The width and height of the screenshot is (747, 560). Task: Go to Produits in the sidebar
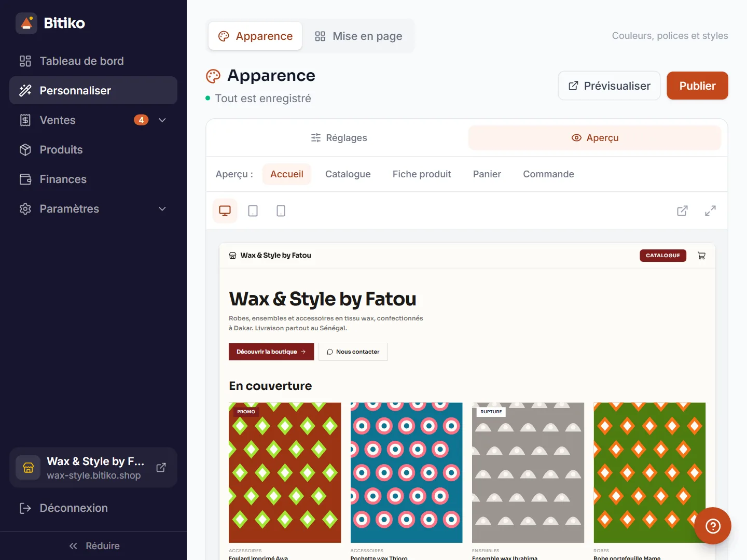pyautogui.click(x=93, y=150)
